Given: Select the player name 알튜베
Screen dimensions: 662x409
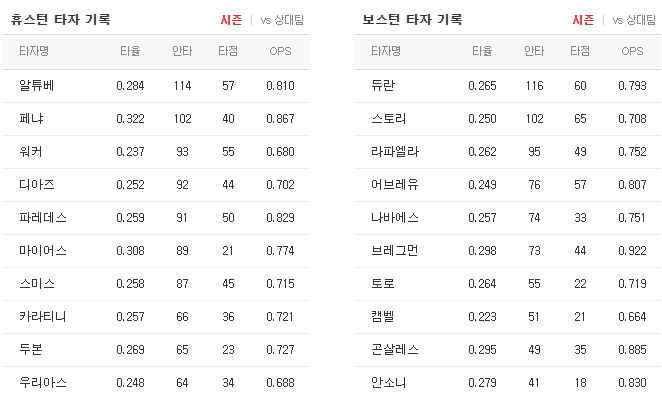Looking at the screenshot, I should click(37, 86).
